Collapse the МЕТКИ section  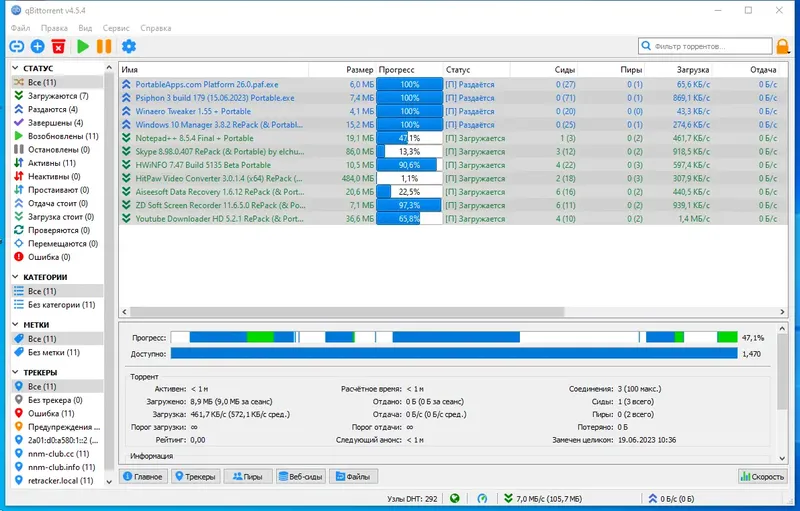tap(15, 325)
